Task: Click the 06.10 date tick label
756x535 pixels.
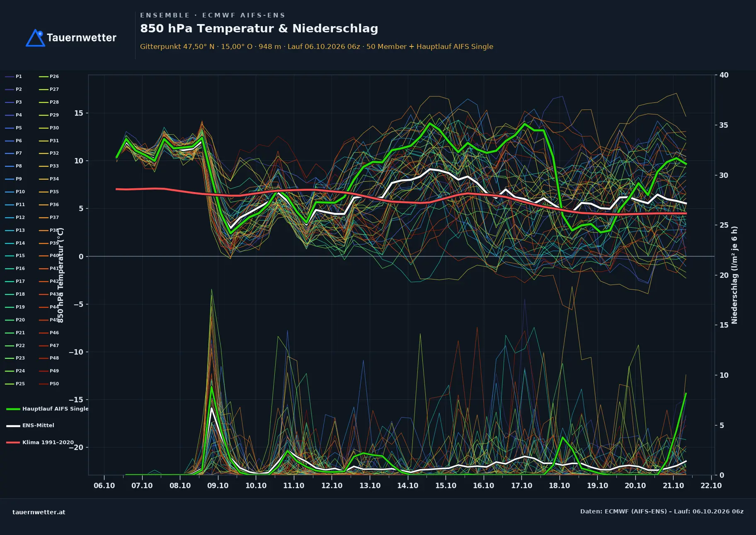Action: [104, 486]
